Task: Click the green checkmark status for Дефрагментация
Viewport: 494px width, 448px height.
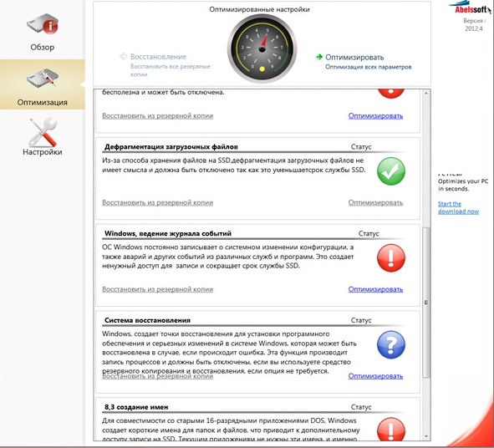Action: 391,171
